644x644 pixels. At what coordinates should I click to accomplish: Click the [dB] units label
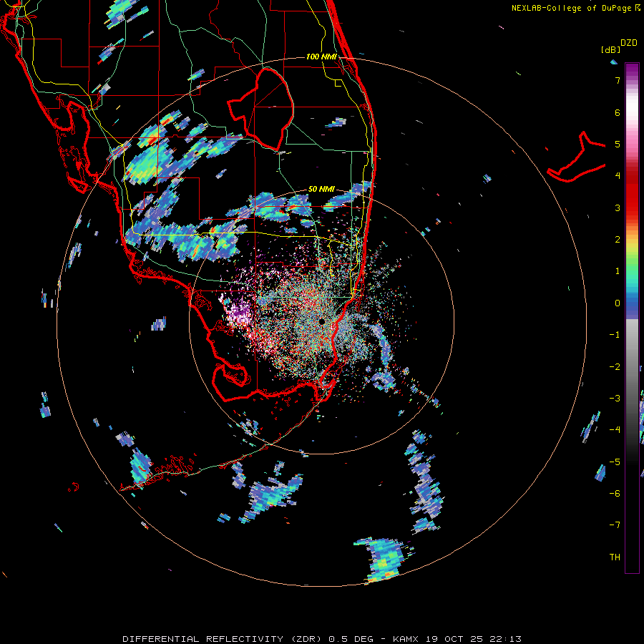tap(610, 50)
